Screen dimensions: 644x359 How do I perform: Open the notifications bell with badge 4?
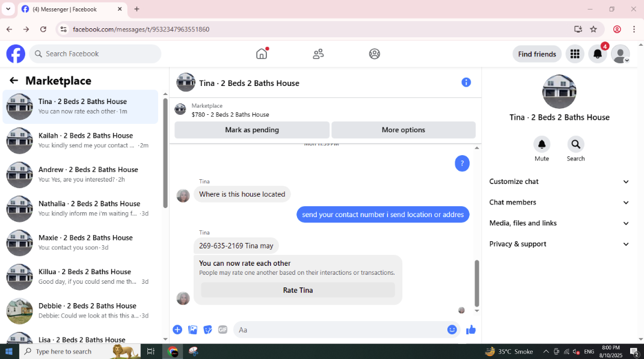598,54
